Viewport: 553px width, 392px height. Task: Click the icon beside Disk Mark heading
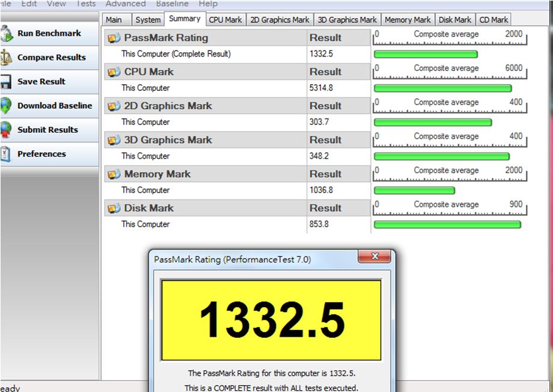click(x=114, y=208)
